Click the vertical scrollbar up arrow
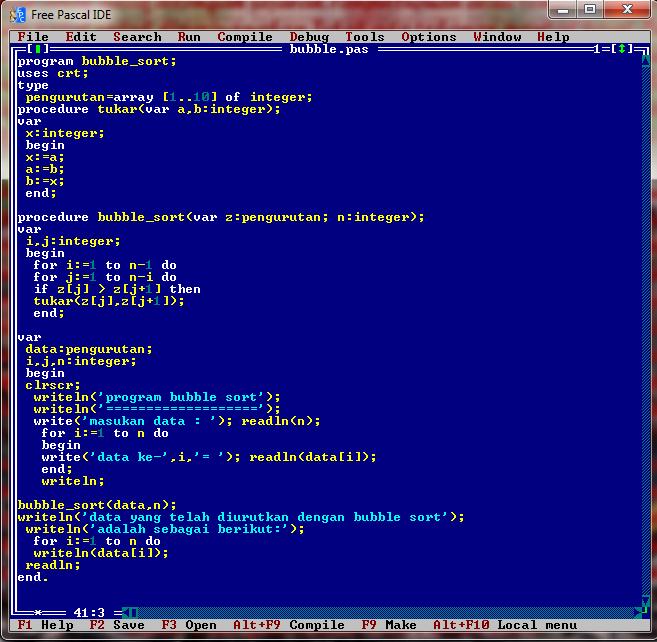The image size is (657, 642). [646, 61]
